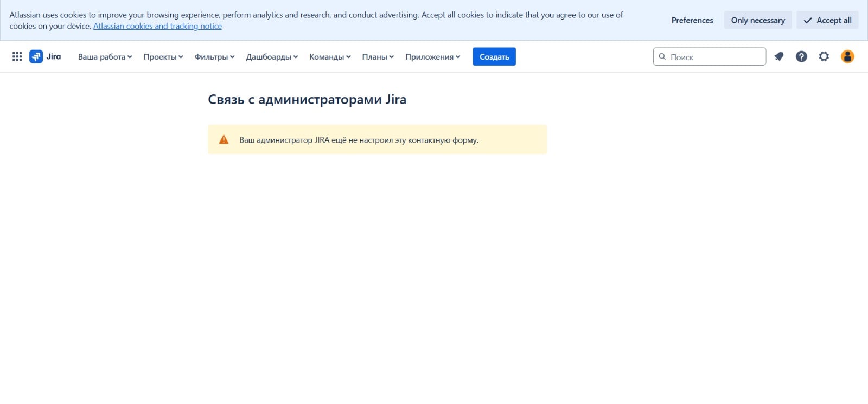Focus the Поиск search field
Image resolution: width=868 pixels, height=404 pixels.
click(x=710, y=56)
